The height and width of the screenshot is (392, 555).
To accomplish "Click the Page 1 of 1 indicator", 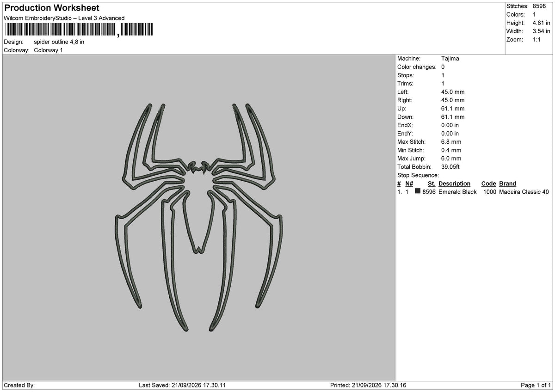I will (536, 385).
